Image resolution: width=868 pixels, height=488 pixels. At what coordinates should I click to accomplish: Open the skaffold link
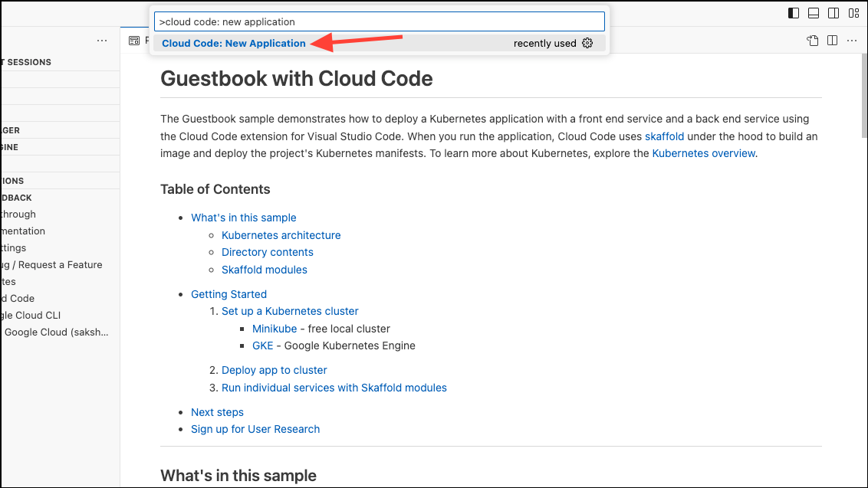(664, 136)
